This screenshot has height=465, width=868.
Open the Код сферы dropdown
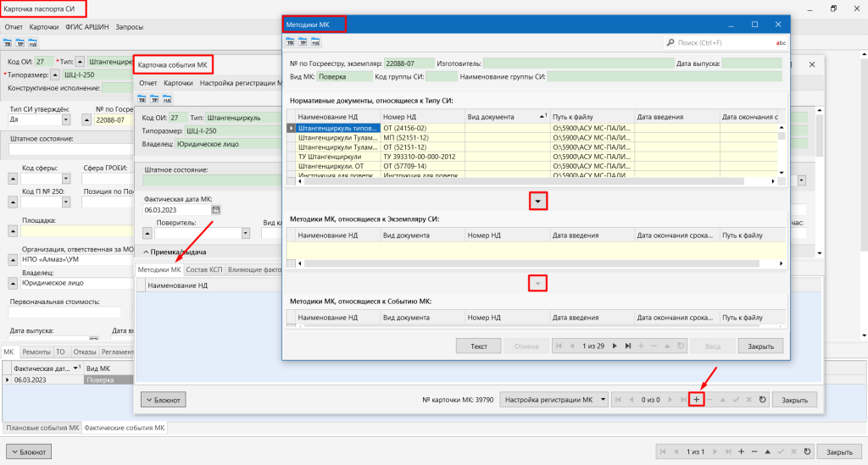coord(66,179)
